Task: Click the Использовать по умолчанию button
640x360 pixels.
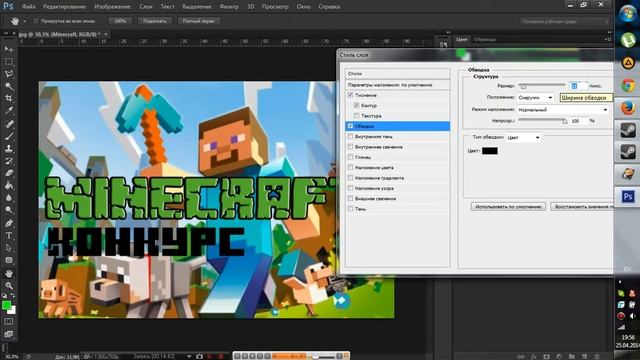Action: click(508, 207)
